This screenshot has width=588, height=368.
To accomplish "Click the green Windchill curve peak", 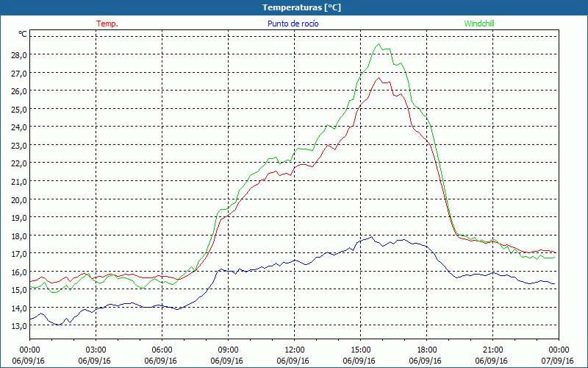I will [x=379, y=44].
